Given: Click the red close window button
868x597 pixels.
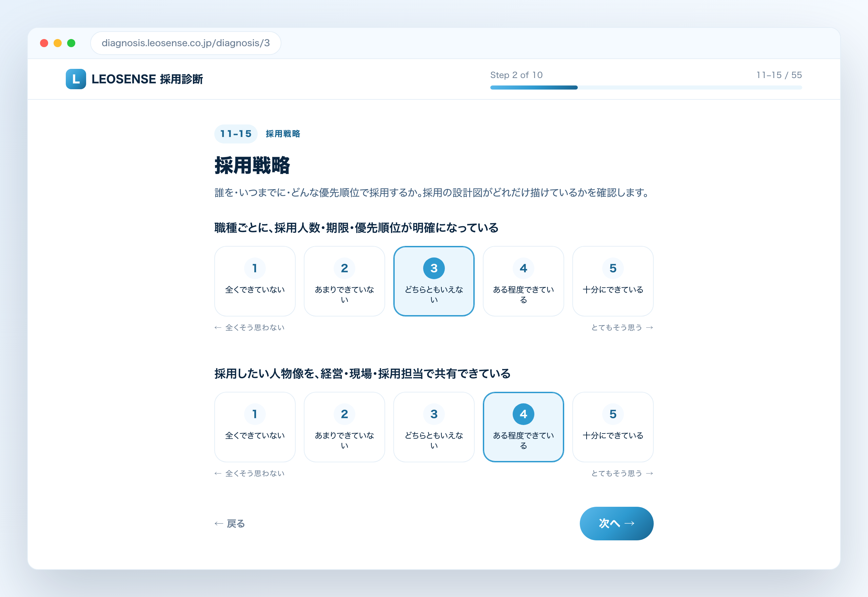Looking at the screenshot, I should pos(44,43).
